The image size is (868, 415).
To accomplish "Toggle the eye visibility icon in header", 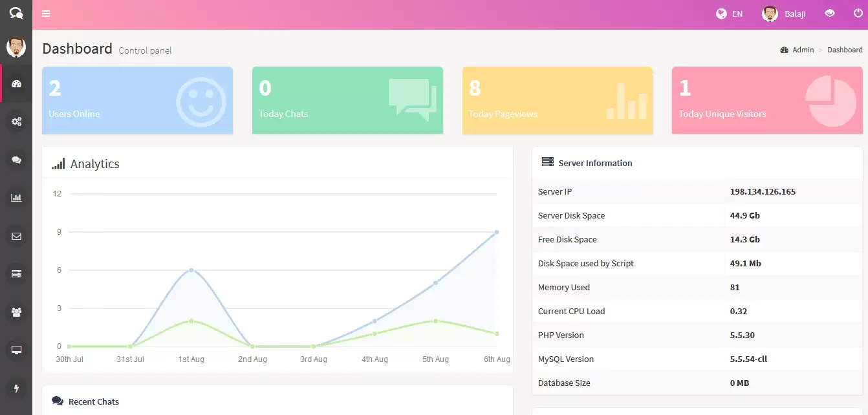I will click(830, 14).
